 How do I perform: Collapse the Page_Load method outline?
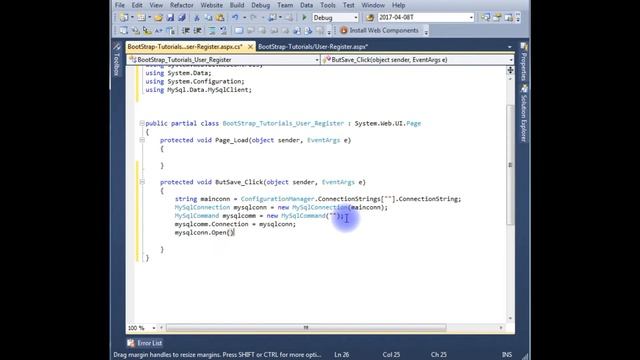tap(142, 140)
